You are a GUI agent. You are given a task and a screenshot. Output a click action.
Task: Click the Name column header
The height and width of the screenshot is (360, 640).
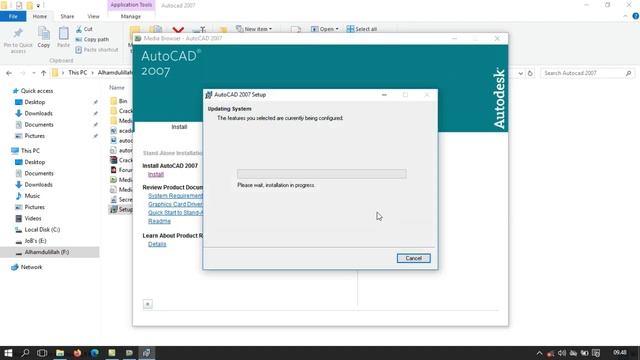[x=117, y=87]
